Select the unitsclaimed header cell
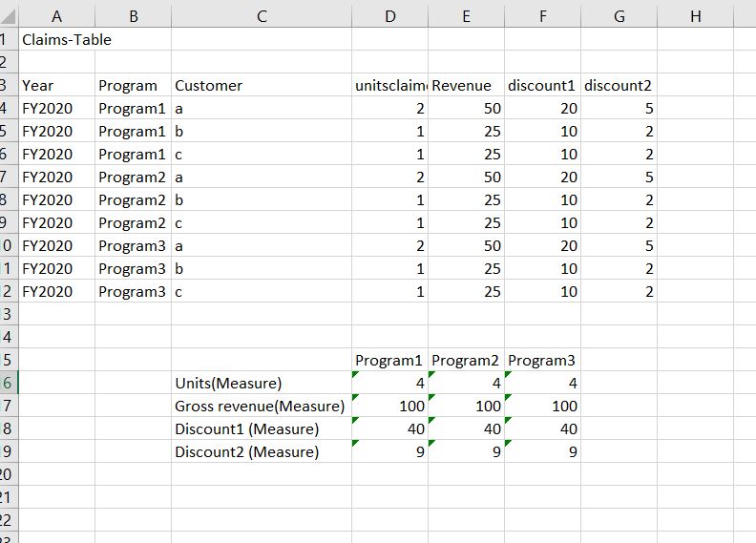 pyautogui.click(x=390, y=85)
